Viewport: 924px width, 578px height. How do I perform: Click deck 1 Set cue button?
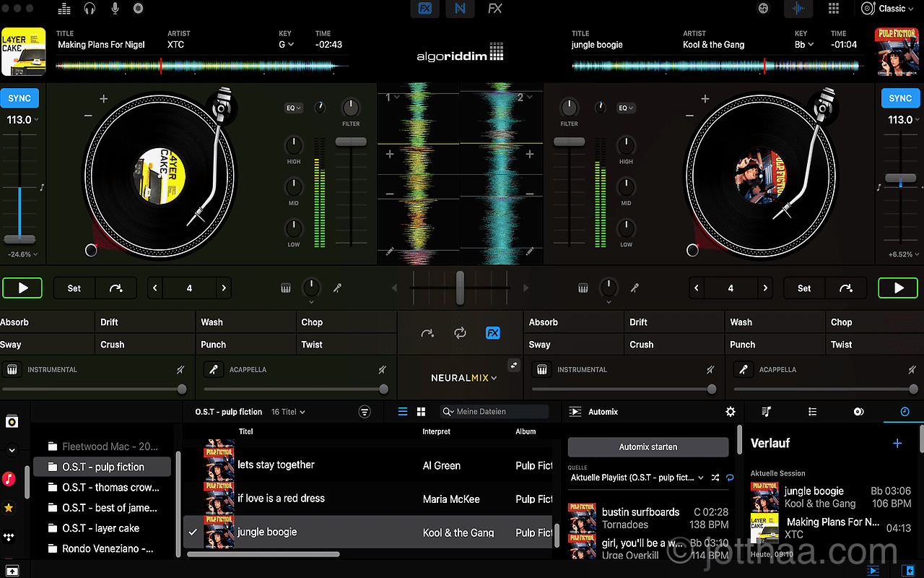(x=74, y=288)
